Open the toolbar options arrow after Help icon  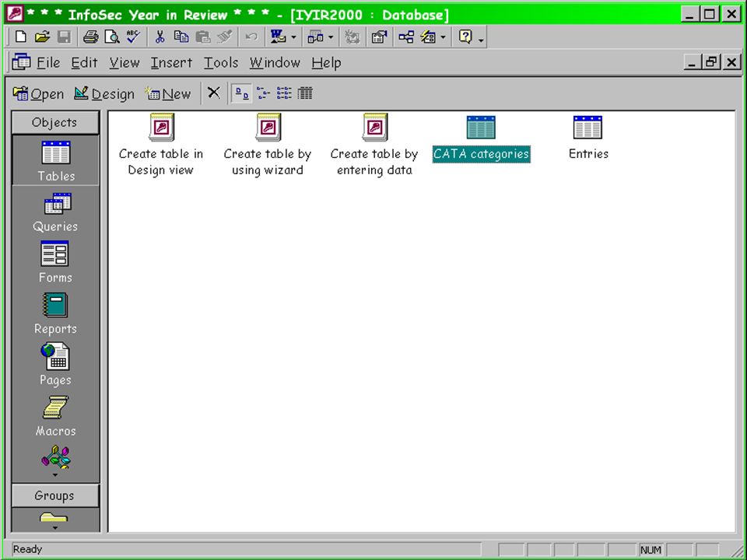coord(481,41)
